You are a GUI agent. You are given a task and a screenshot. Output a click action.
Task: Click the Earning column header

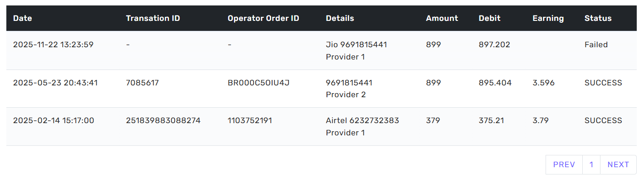[548, 19]
